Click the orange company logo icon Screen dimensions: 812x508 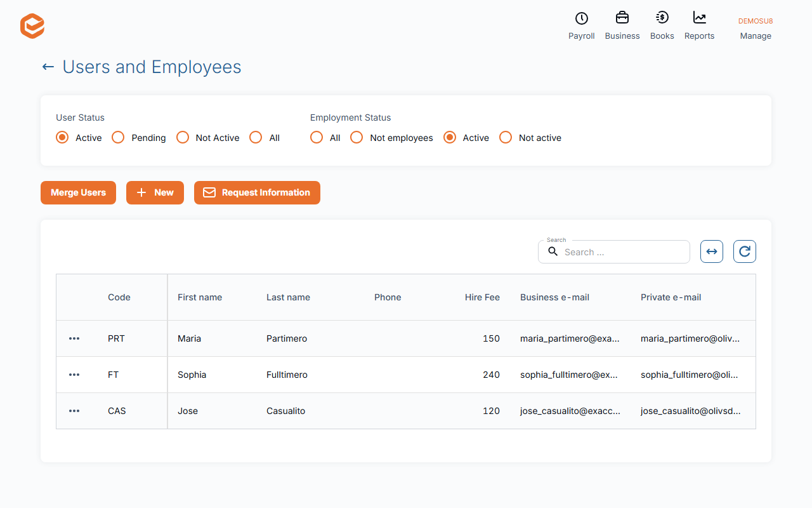(32, 26)
